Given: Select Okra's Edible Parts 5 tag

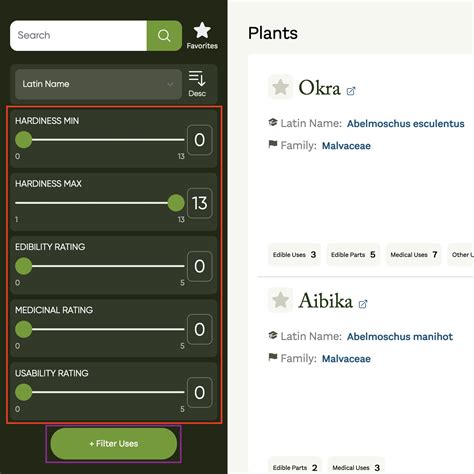Looking at the screenshot, I should [353, 255].
